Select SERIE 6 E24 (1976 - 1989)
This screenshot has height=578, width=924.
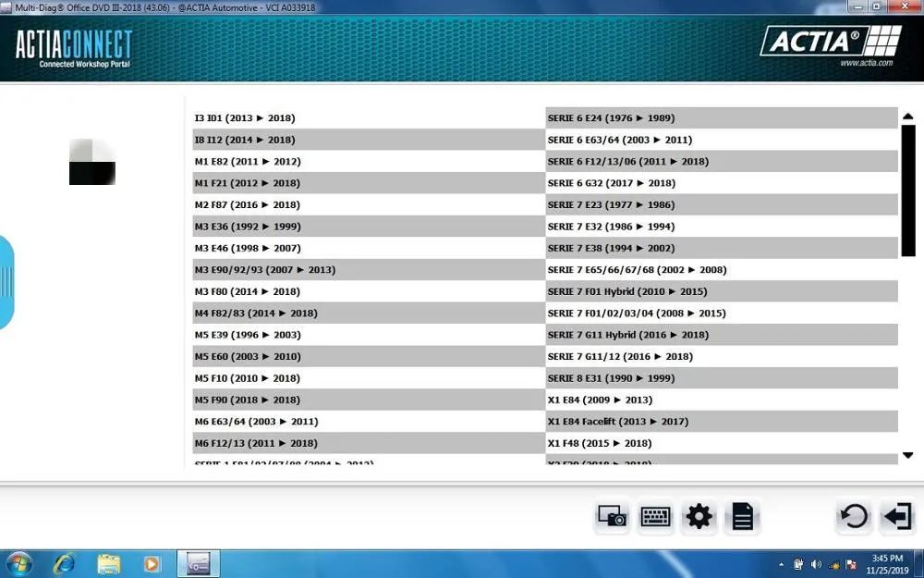tap(722, 118)
